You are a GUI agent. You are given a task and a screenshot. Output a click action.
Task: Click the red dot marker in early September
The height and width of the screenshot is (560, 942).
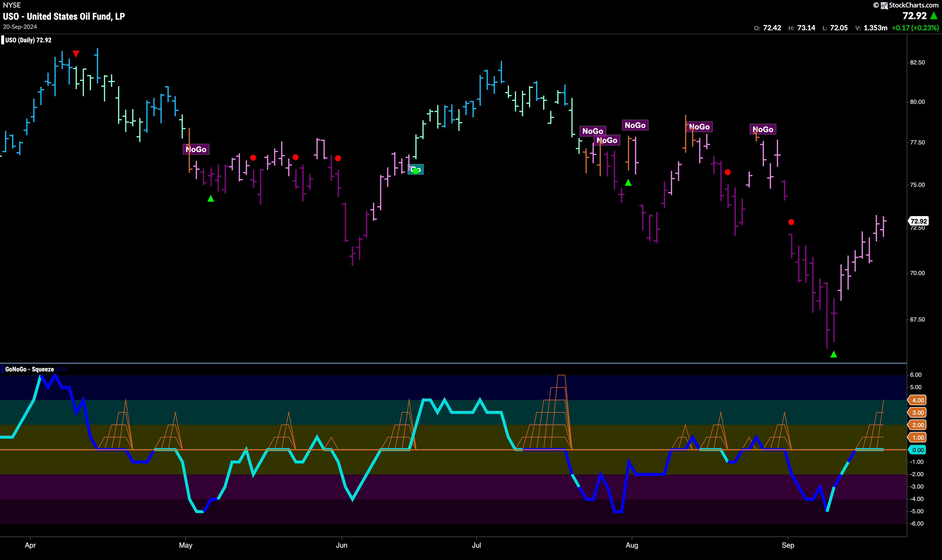point(791,222)
